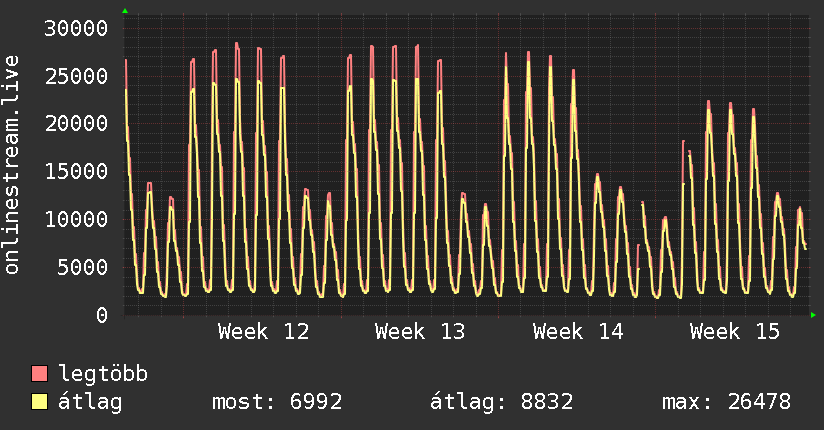Click the pink legtöbb legend swatch
The image size is (824, 430).
click(40, 373)
